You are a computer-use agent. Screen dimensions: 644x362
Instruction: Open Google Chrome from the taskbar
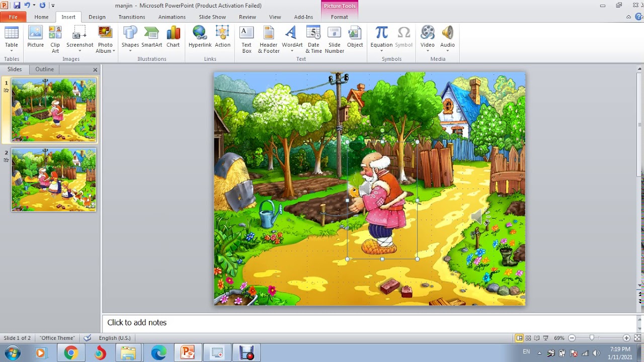(70, 353)
